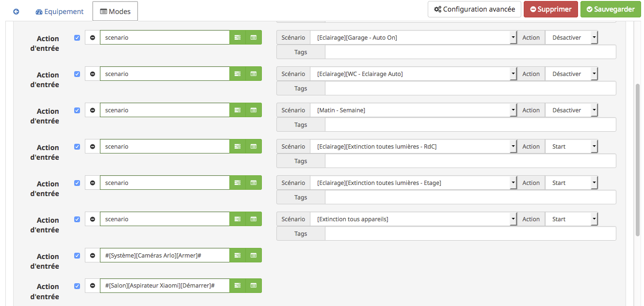Disable the Extinction toutes lumières - RdC checkbox
Image resolution: width=644 pixels, height=306 pixels.
coord(77,146)
